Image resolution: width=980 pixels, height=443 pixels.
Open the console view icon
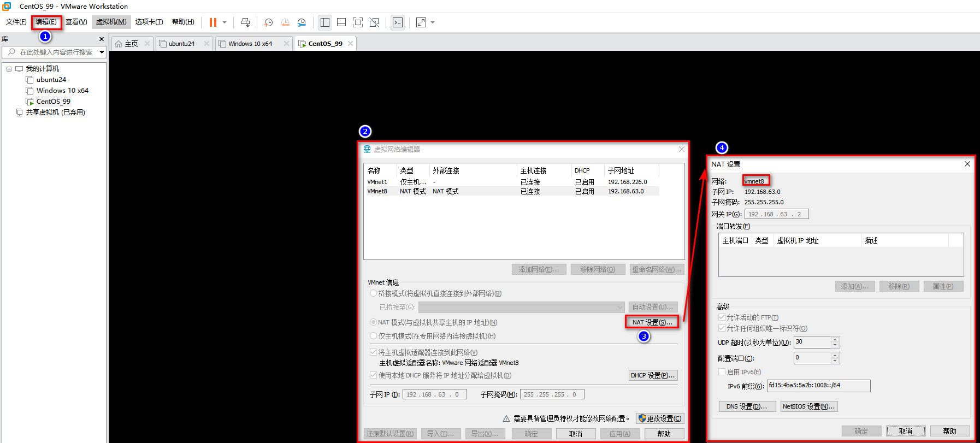(x=398, y=22)
